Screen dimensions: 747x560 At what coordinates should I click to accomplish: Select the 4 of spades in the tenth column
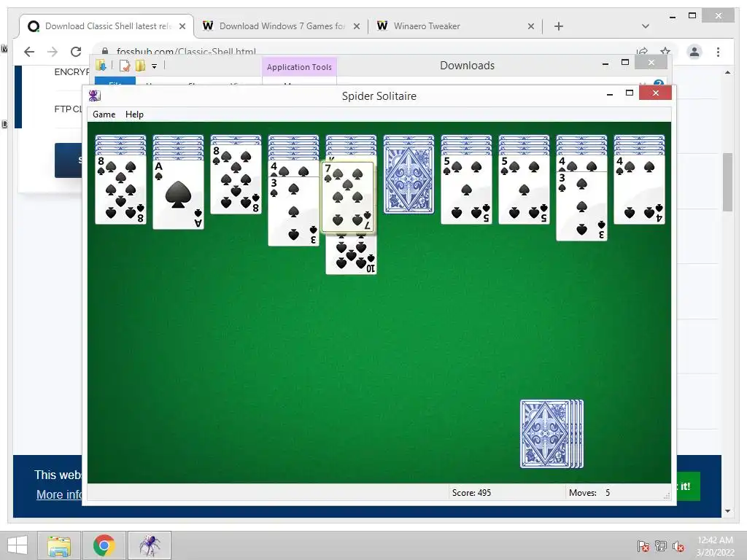639,190
